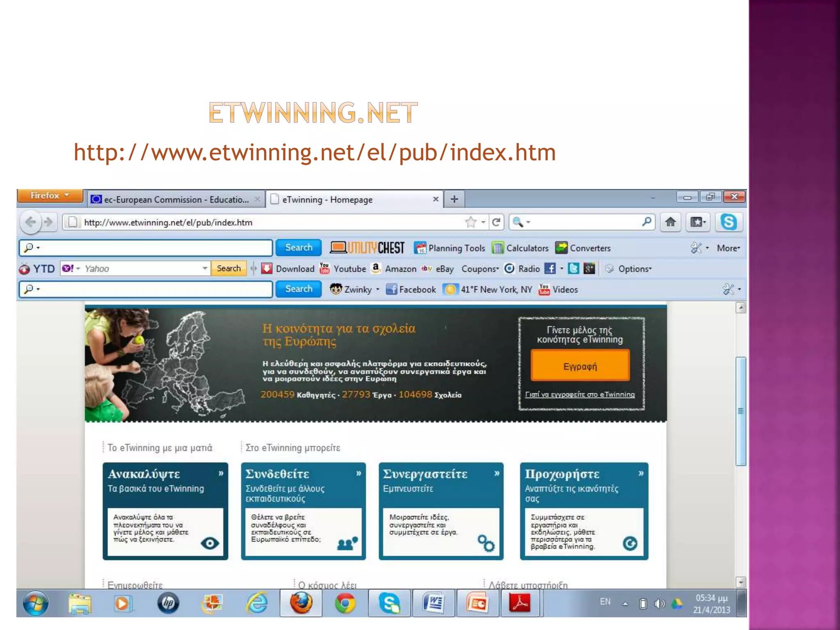Click the Radio toolbar button
This screenshot has width=840, height=630.
[x=522, y=269]
